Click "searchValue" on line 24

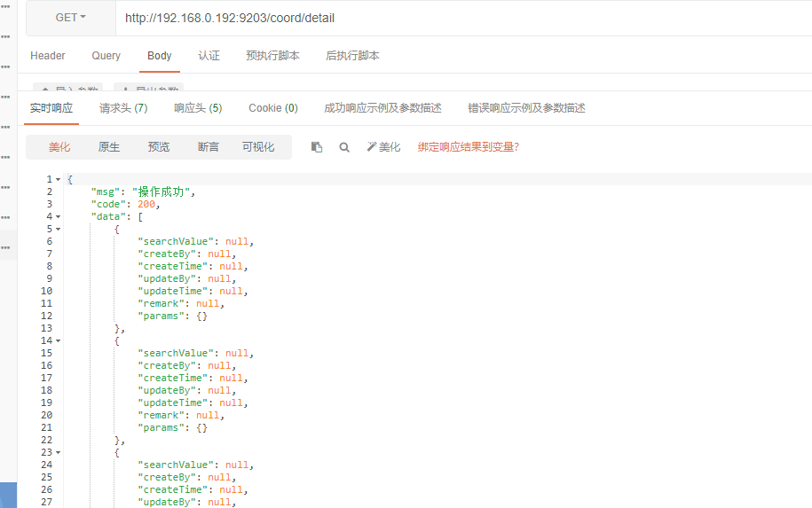coord(176,465)
